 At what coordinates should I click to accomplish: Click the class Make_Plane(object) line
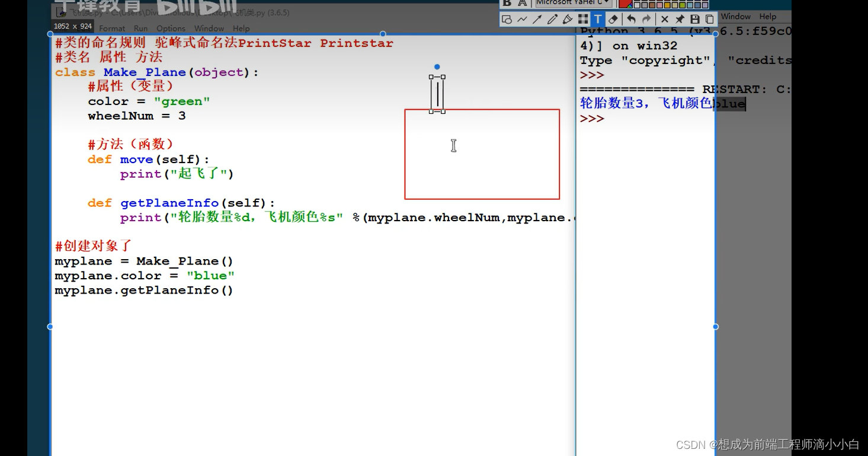click(x=157, y=72)
